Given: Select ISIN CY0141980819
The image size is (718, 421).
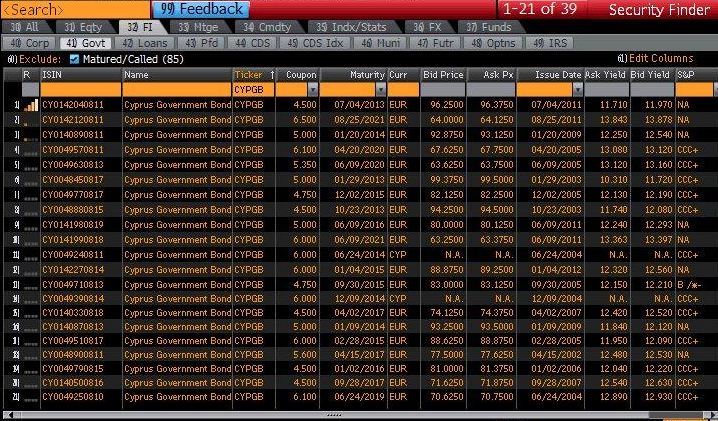Looking at the screenshot, I should pos(73,225).
